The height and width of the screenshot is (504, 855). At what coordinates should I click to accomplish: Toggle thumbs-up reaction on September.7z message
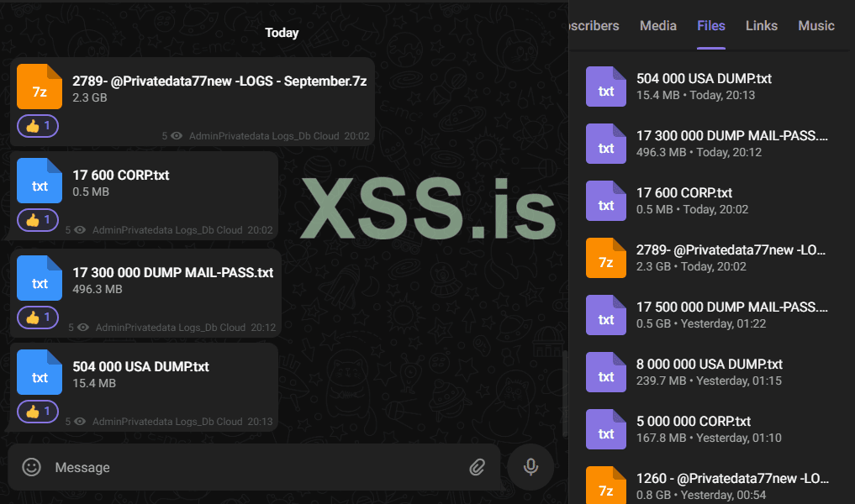[38, 126]
